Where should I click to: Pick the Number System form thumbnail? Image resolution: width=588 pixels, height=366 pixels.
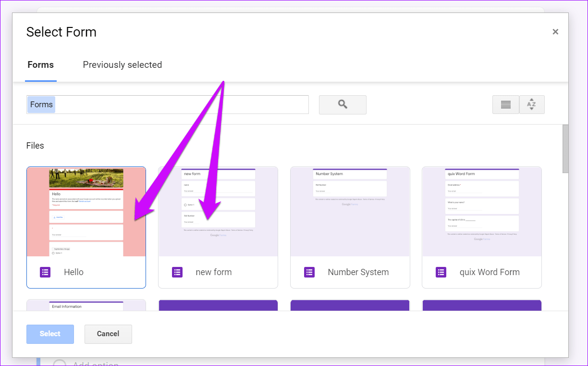click(x=350, y=212)
